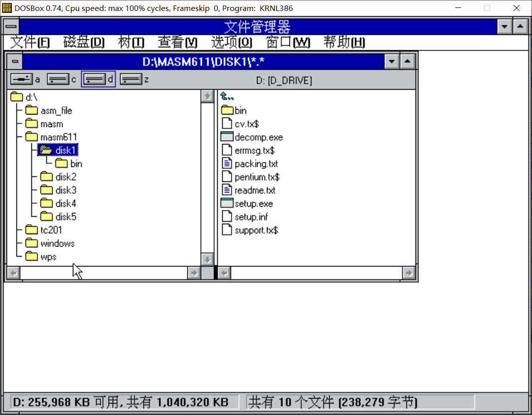Open the 帮助(H) menu

pos(344,42)
